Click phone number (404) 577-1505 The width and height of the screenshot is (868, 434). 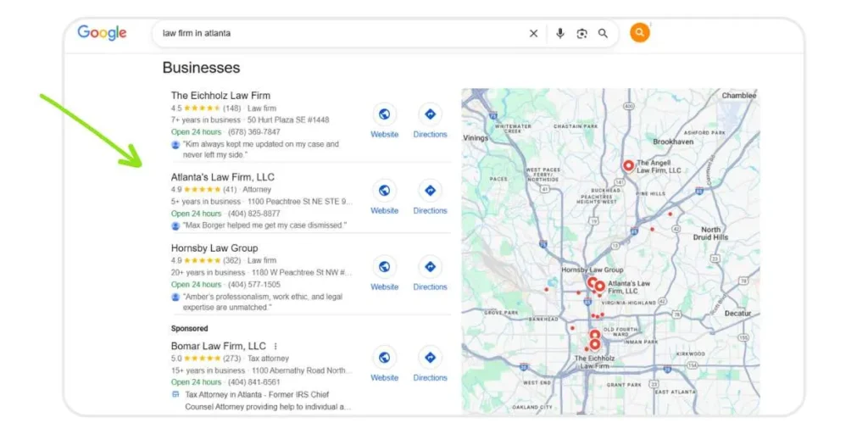click(254, 285)
